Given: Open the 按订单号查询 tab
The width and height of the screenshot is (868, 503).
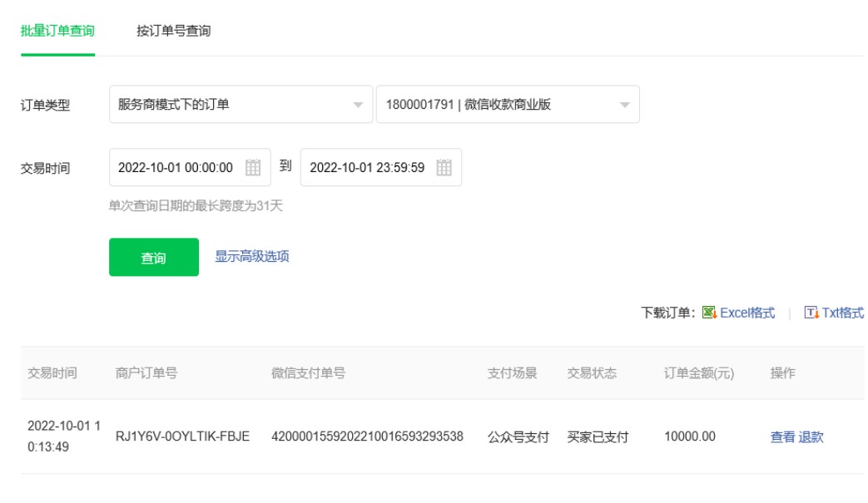Looking at the screenshot, I should click(x=173, y=31).
